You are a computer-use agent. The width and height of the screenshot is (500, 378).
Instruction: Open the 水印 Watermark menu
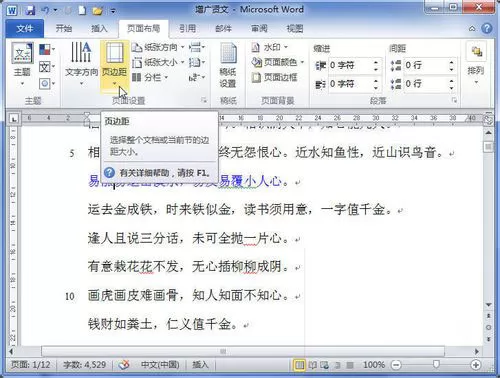[x=270, y=47]
